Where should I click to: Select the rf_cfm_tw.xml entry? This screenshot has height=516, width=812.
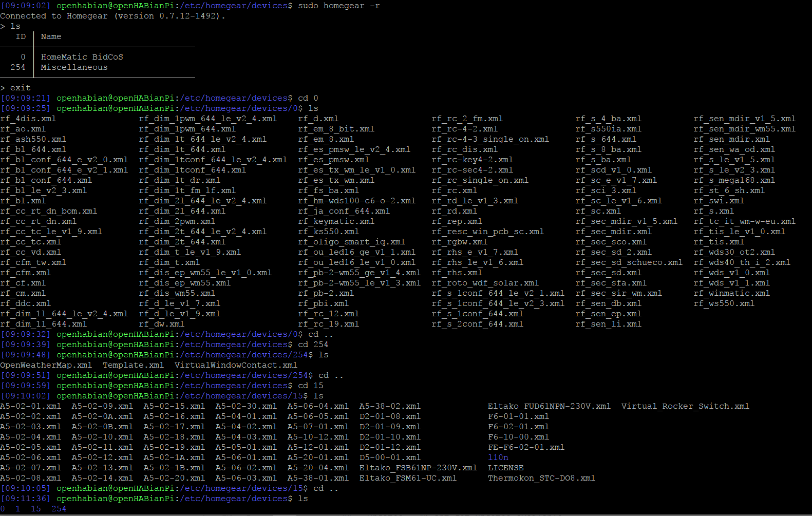33,262
